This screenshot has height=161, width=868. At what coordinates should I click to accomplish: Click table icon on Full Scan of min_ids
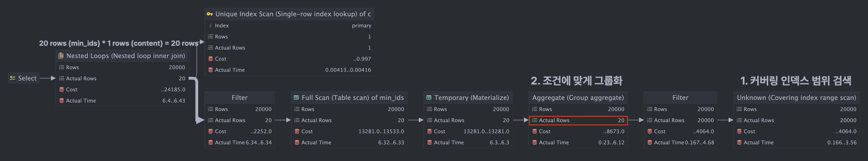click(x=296, y=98)
